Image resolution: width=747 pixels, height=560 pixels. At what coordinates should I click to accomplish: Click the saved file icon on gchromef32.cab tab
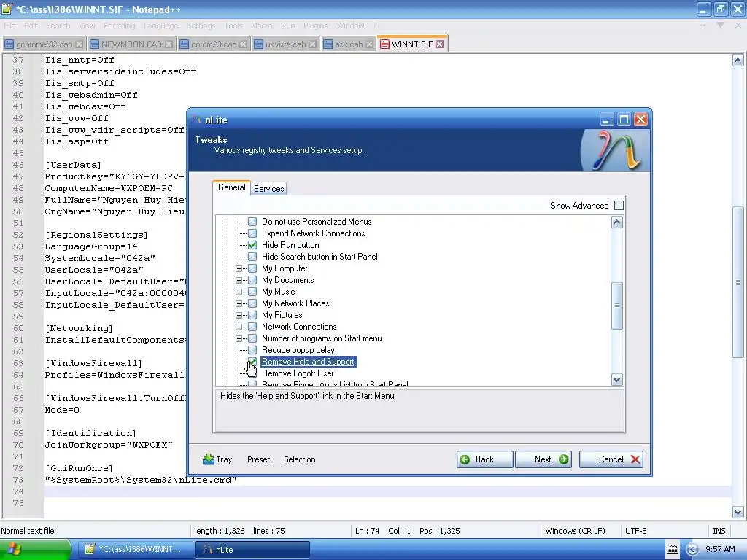point(9,44)
